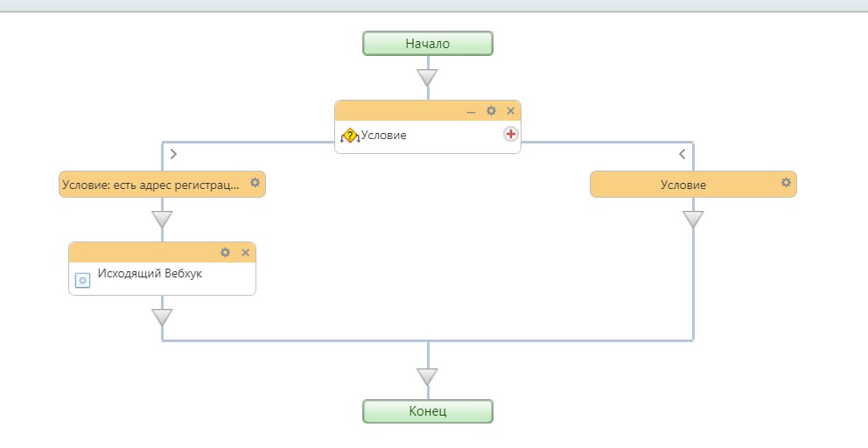The height and width of the screenshot is (448, 868).
Task: Remove the Исходящий Вебхук block
Action: (x=245, y=252)
